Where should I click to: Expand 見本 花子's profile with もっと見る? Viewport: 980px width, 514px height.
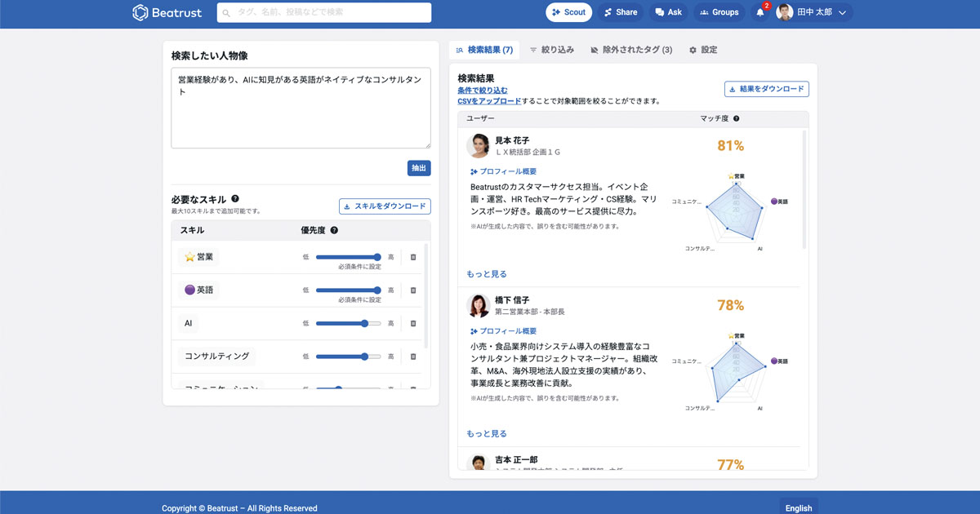487,274
